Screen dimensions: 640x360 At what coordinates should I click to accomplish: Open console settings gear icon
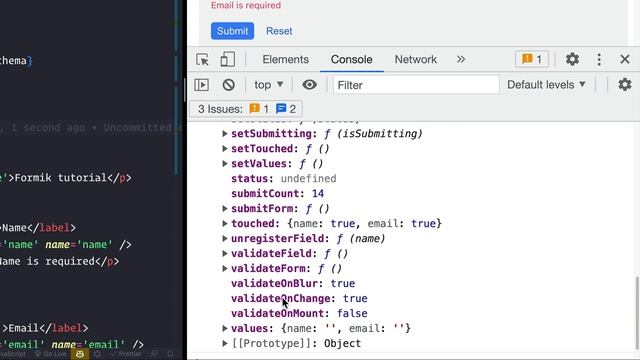[624, 85]
